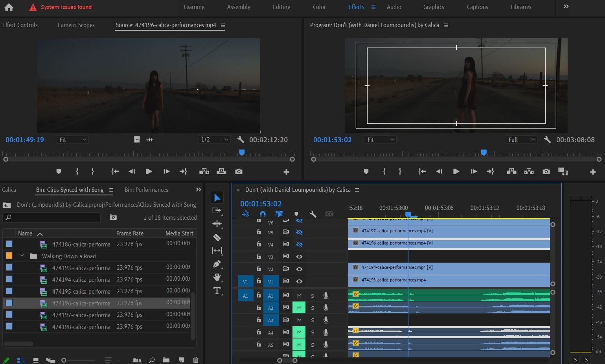Image resolution: width=605 pixels, height=364 pixels.
Task: Step forward one frame in Program monitor
Action: point(474,171)
